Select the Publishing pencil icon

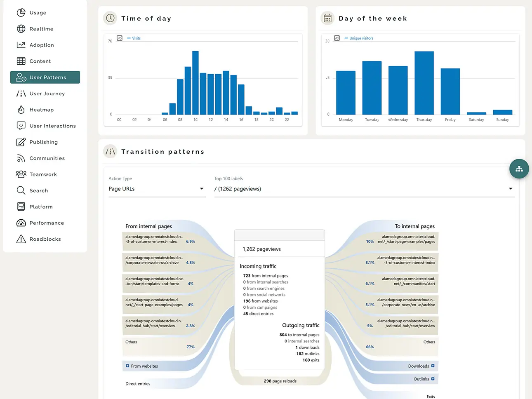[x=21, y=142]
